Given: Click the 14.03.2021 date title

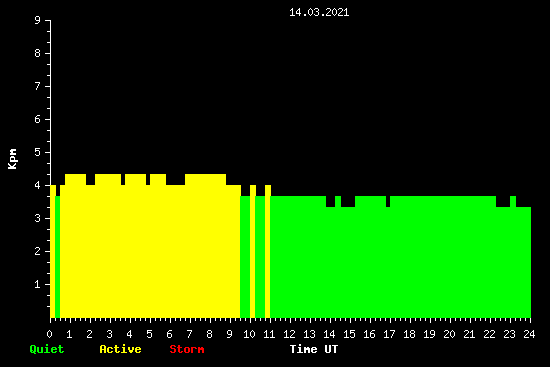Looking at the screenshot, I should pyautogui.click(x=319, y=13).
